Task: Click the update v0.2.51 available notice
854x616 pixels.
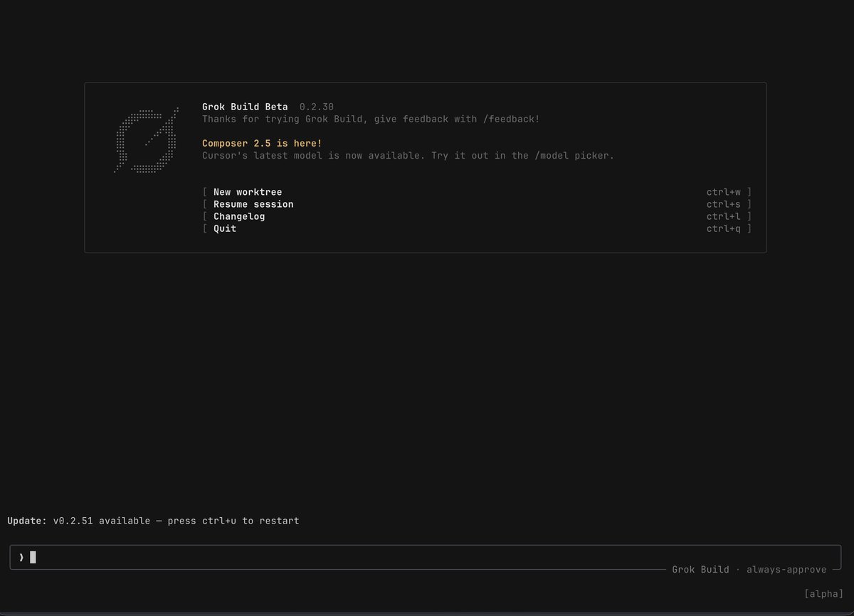Action: (153, 521)
